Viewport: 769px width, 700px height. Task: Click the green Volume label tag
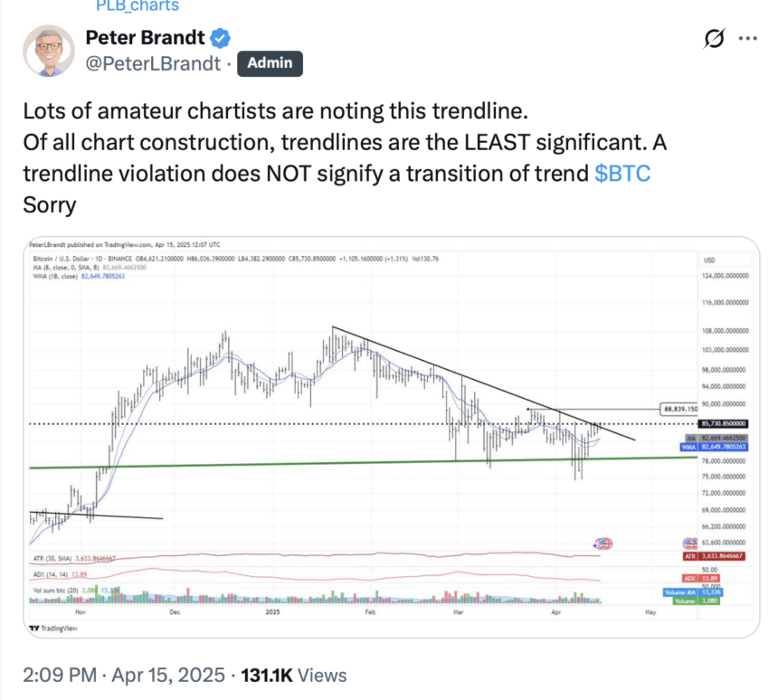coord(697,601)
